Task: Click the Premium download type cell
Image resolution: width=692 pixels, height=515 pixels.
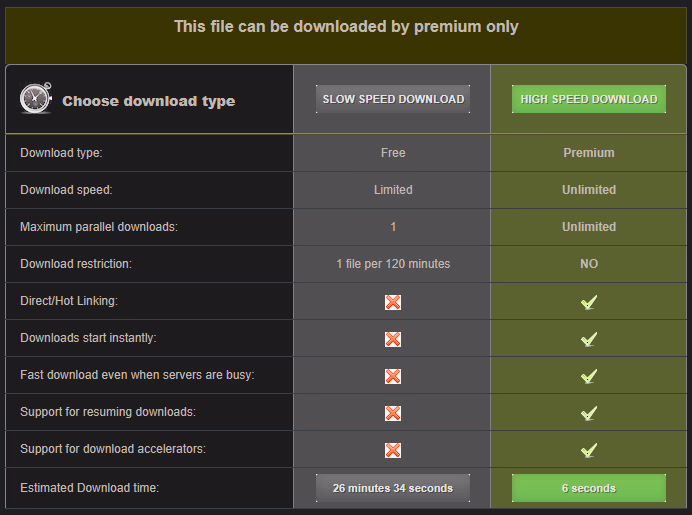Action: click(x=589, y=153)
